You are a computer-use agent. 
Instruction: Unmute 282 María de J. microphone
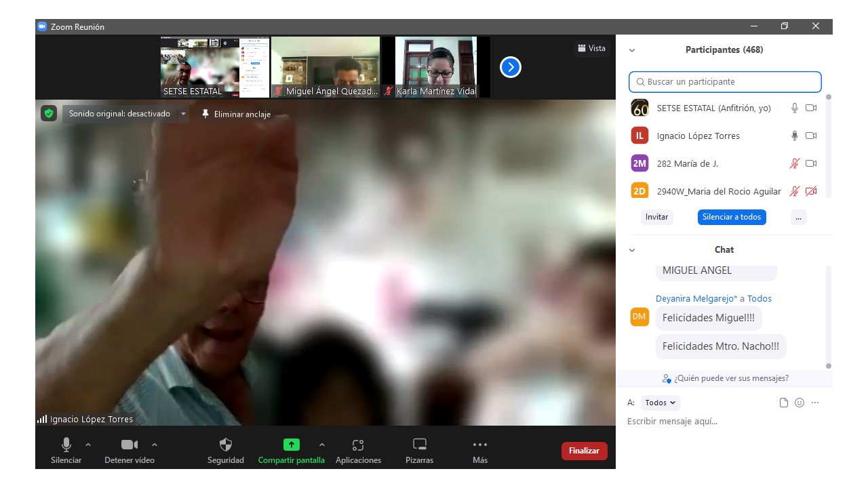pos(795,163)
